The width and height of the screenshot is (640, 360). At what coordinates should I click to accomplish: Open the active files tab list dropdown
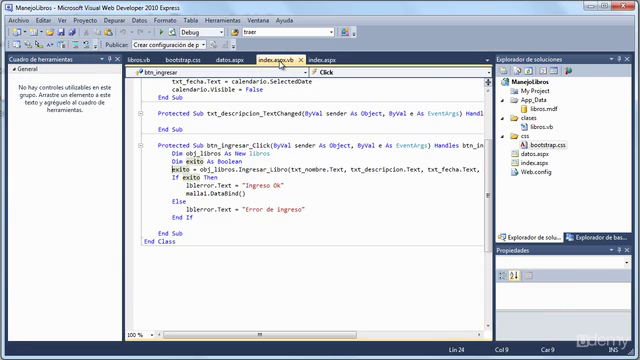(x=487, y=60)
